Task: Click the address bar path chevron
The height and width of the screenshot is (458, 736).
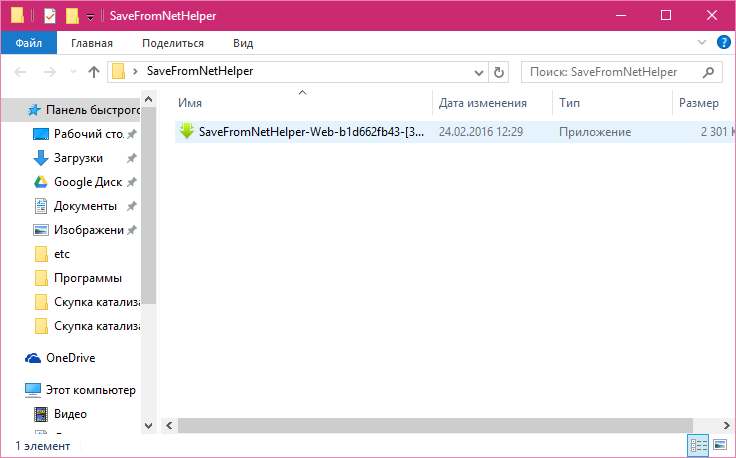Action: tap(135, 72)
